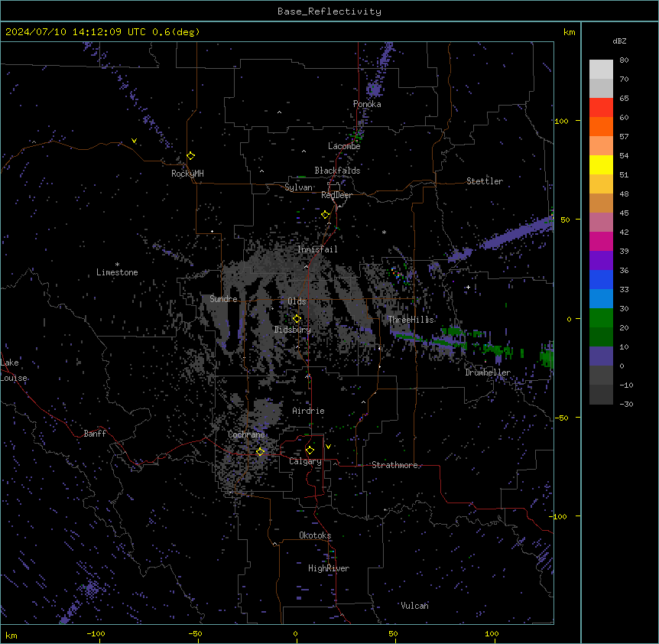Click the -50 tick label on vertical axis
Image resolution: width=659 pixels, height=644 pixels.
pos(561,418)
